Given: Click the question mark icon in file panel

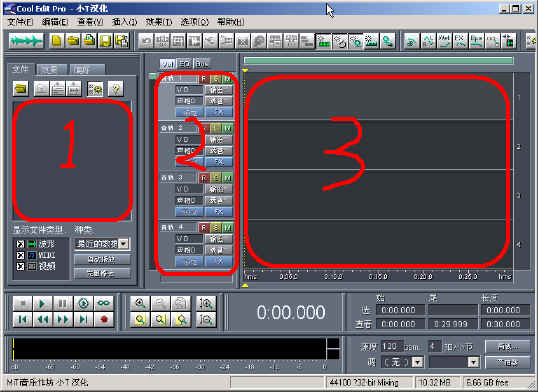Looking at the screenshot, I should (116, 89).
